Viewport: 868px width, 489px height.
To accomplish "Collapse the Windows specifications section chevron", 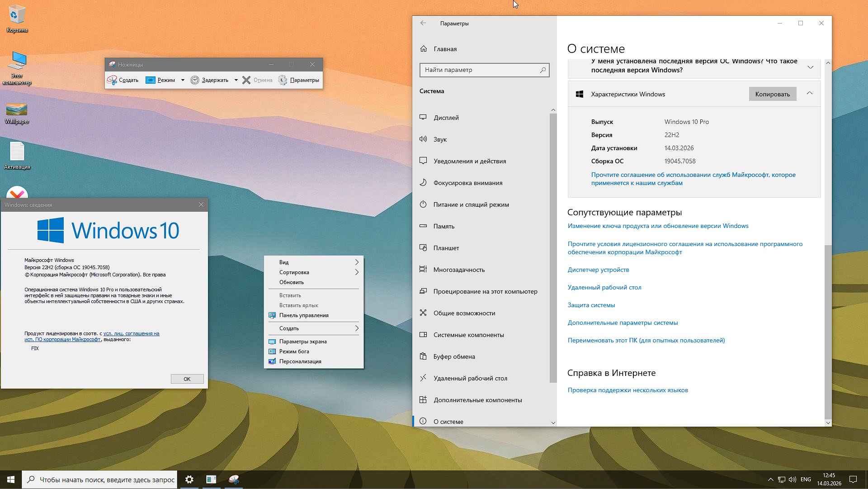I will 810,94.
